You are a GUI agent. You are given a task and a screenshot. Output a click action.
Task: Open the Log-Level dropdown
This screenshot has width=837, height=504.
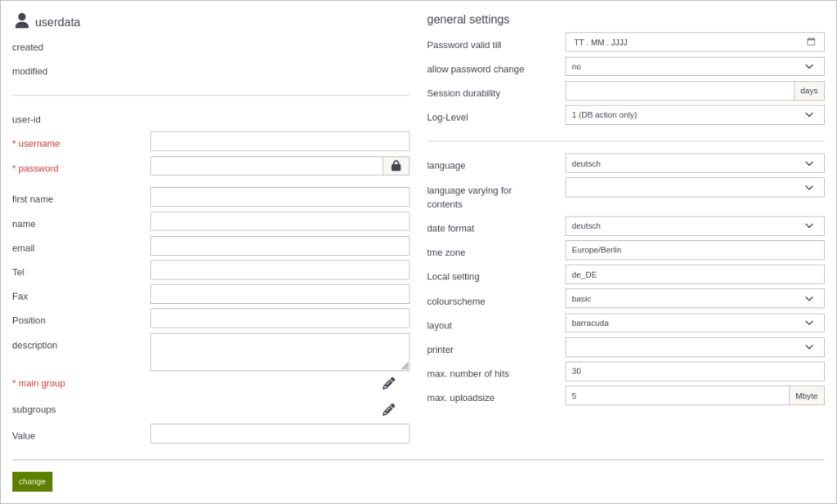point(695,115)
